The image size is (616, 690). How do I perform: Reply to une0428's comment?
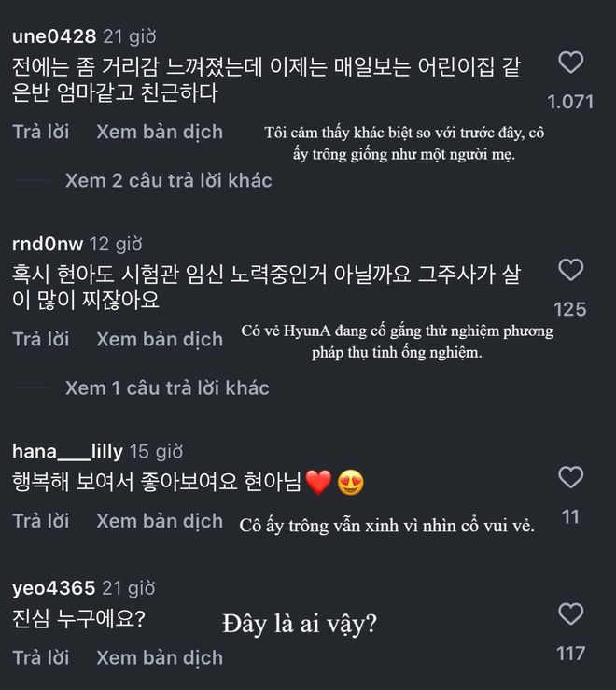(x=41, y=132)
